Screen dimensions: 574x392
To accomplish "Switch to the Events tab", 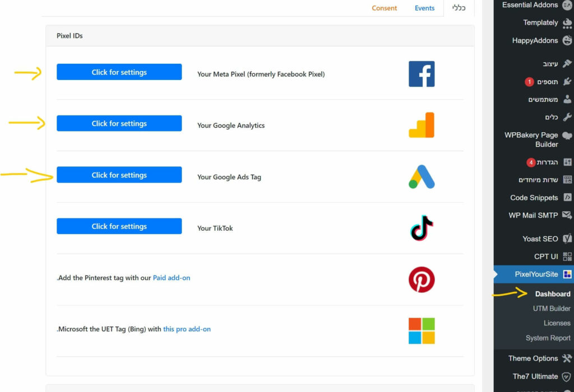I will (x=424, y=8).
